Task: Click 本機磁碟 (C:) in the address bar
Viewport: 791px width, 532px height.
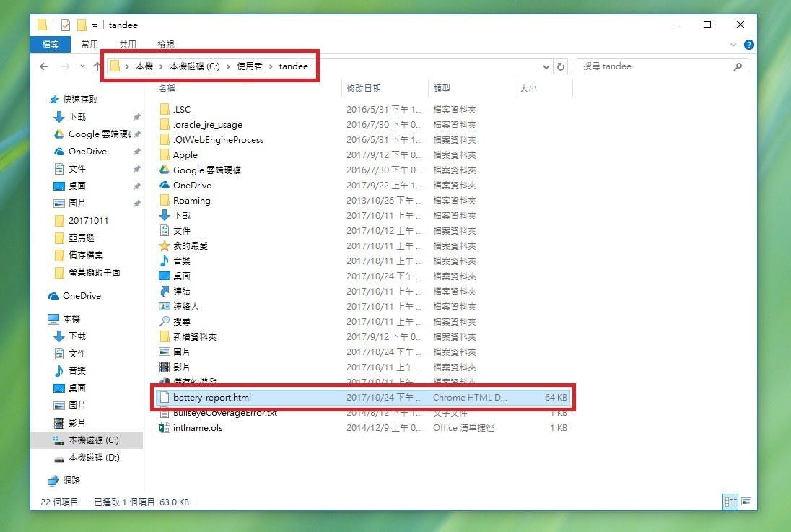Action: [195, 66]
